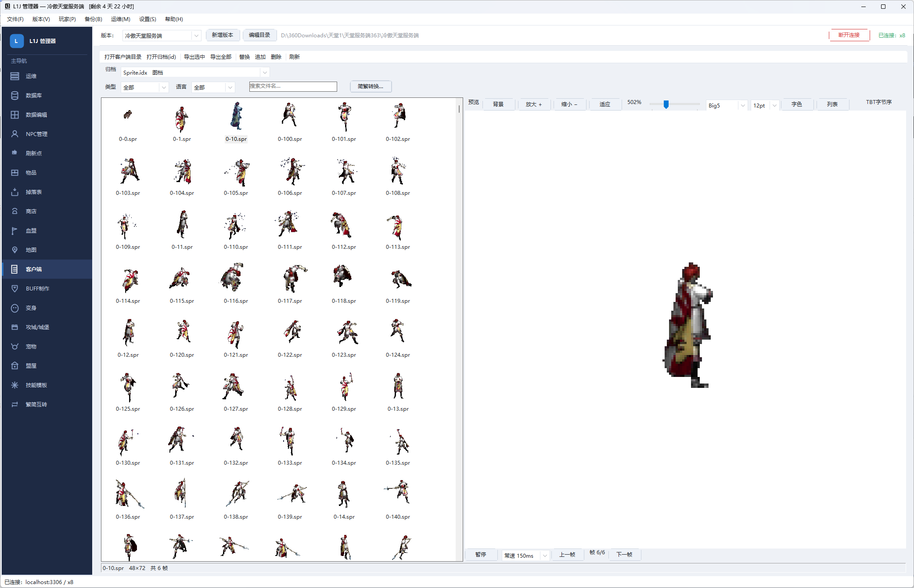Open the 运维(M) menu

pos(120,19)
